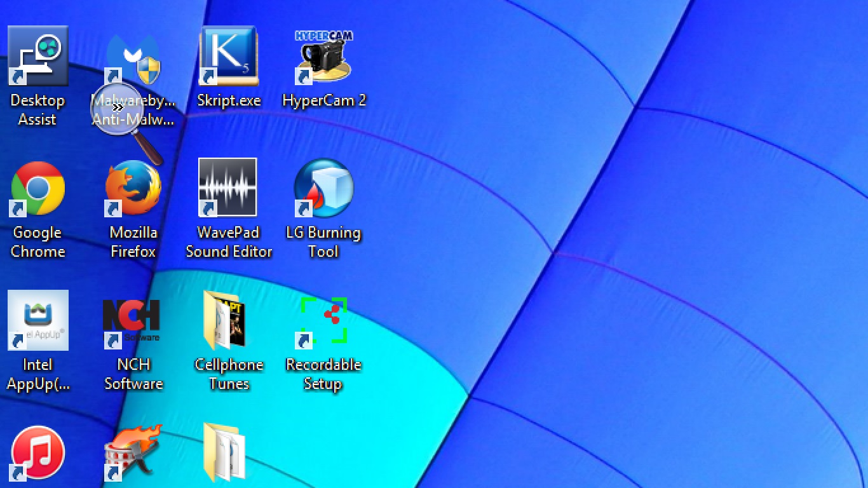Select the flaming disc burner shortcut

pyautogui.click(x=133, y=454)
